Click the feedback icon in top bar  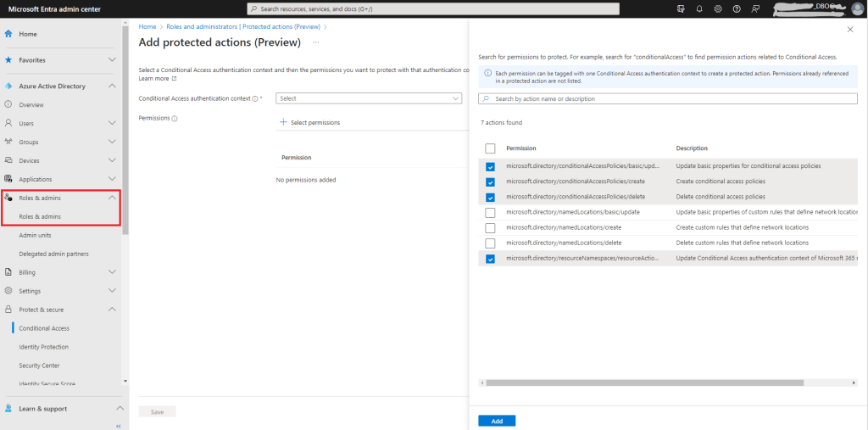754,8
